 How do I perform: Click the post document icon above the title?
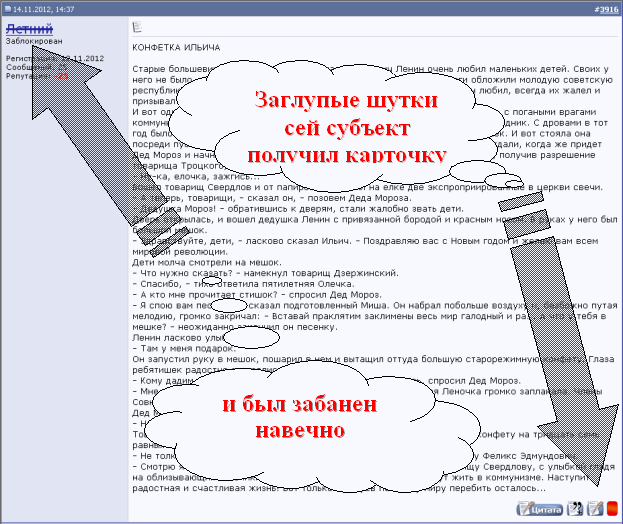138,27
